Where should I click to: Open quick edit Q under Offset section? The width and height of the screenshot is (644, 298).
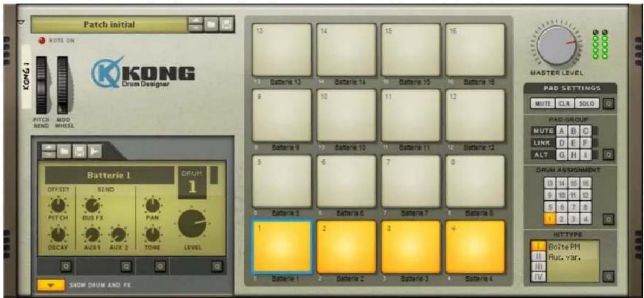tap(65, 267)
